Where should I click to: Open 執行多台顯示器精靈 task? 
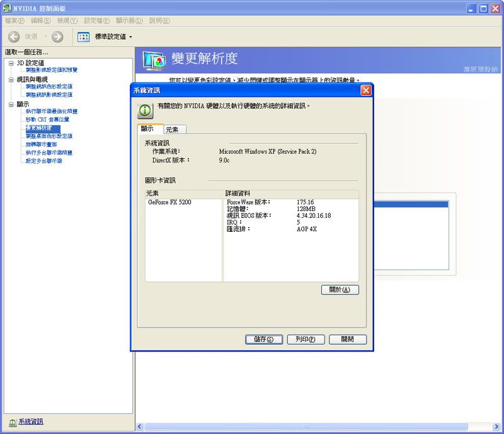(49, 152)
